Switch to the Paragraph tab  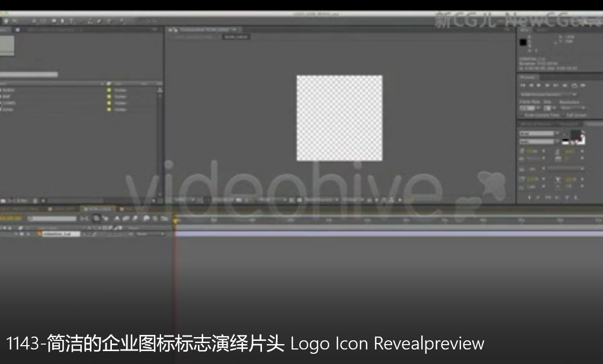tap(569, 124)
